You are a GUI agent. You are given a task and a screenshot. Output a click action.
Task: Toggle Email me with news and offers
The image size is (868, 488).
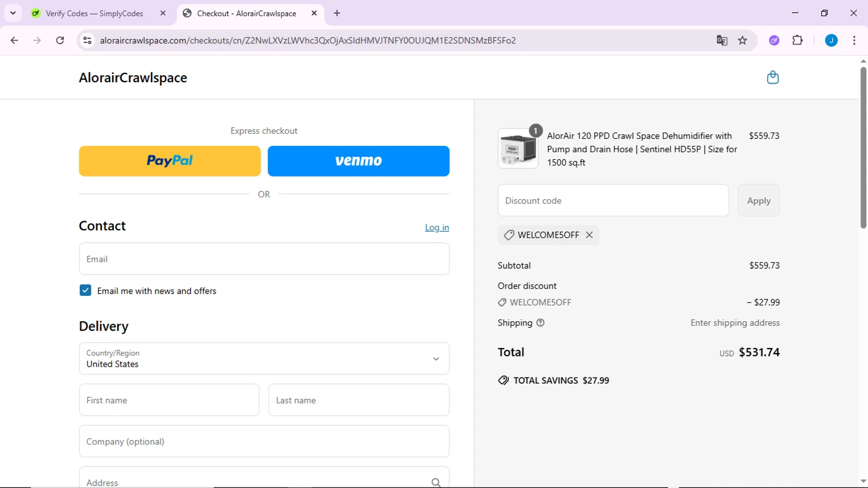tap(85, 291)
